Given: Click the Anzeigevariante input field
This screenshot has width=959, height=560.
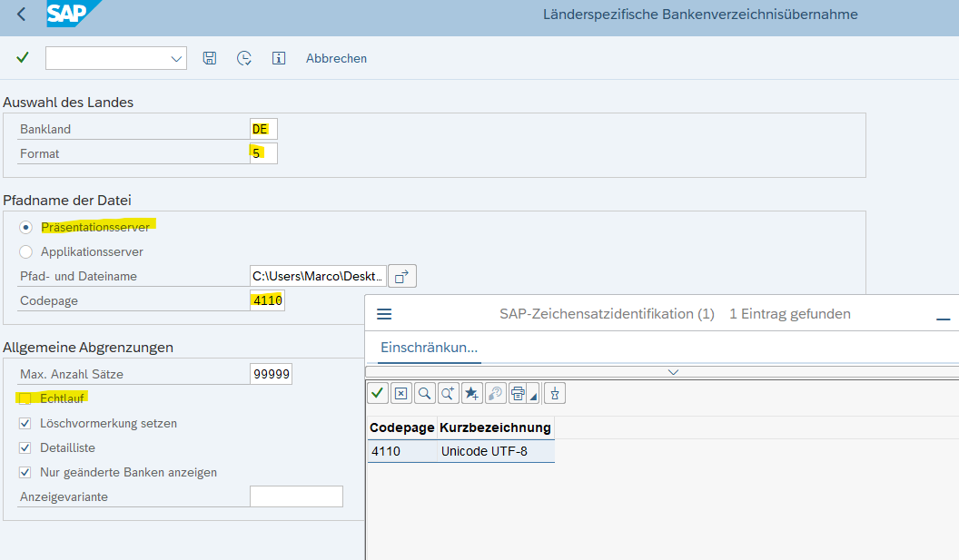Looking at the screenshot, I should (295, 496).
